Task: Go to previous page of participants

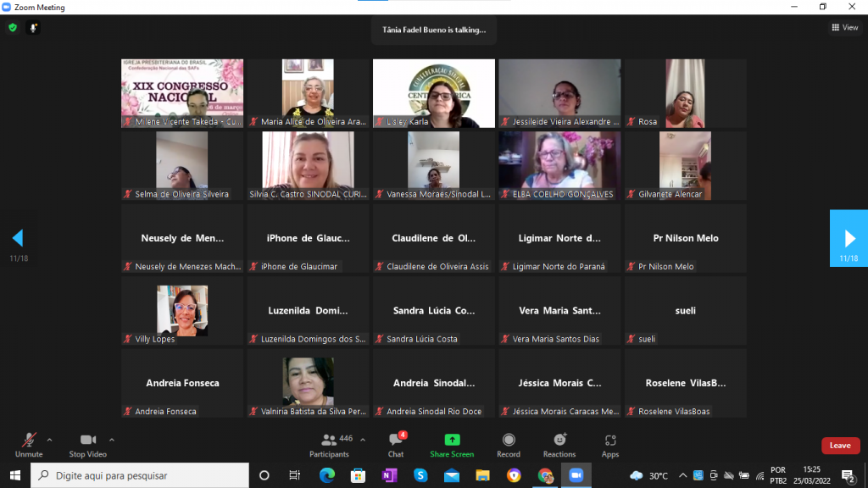Action: (18, 238)
